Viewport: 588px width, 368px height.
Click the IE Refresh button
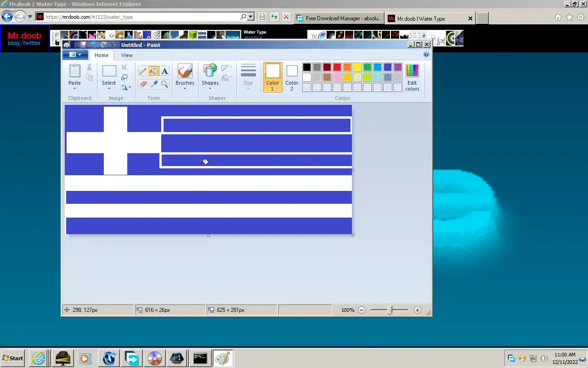(274, 17)
